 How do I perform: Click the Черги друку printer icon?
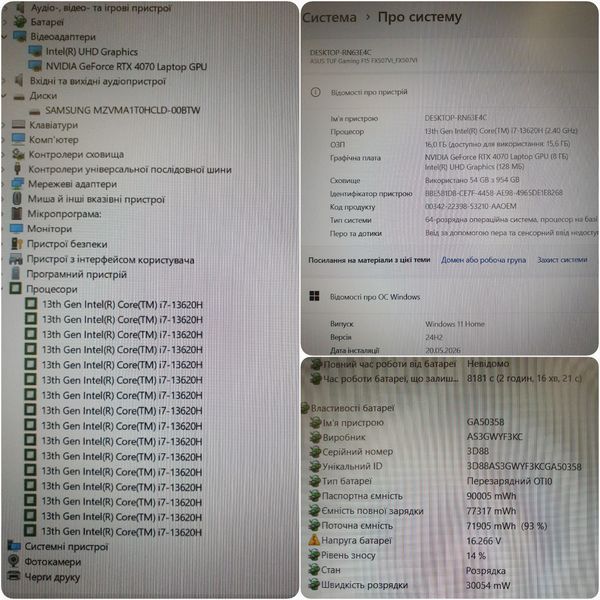coord(14,576)
